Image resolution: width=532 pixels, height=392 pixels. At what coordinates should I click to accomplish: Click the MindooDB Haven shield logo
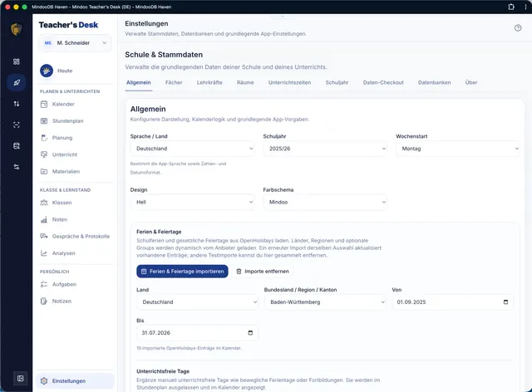pos(16,30)
